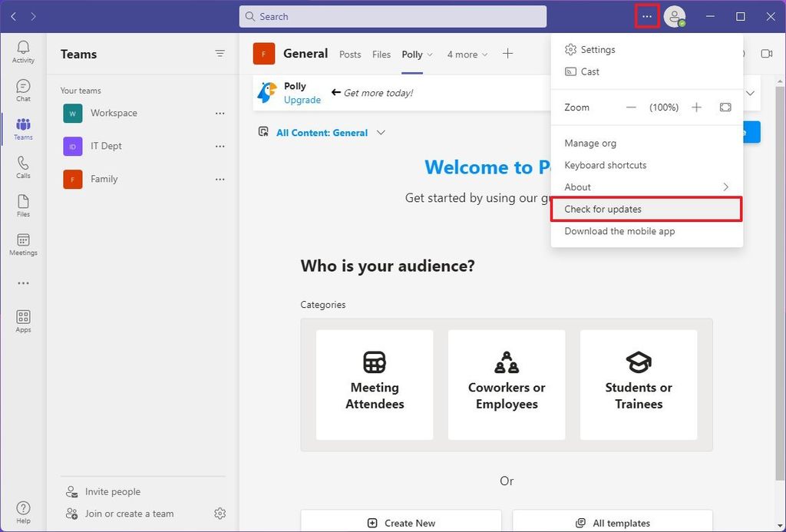Open Calls from the left sidebar

tap(23, 166)
